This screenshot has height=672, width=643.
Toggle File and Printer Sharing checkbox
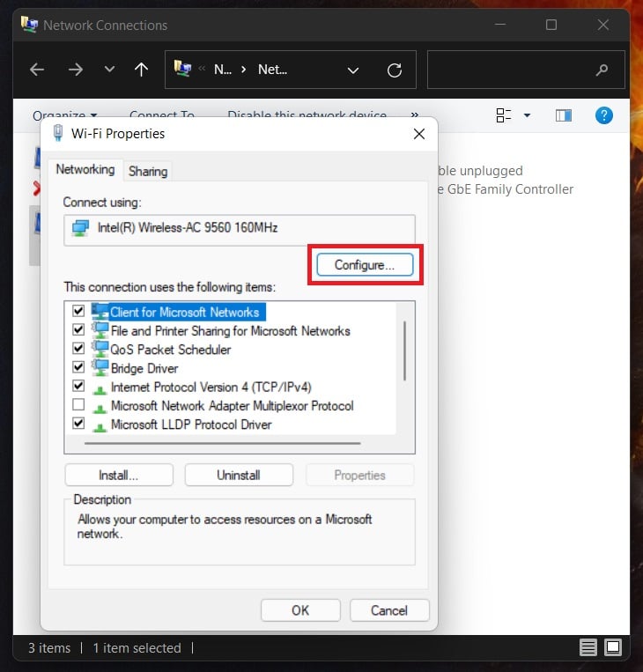(x=78, y=329)
